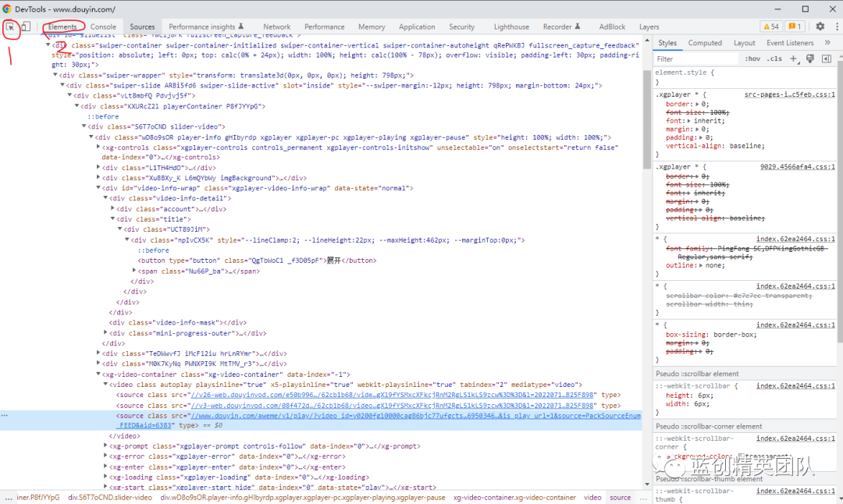843x504 pixels.
Task: Collapse the video element node
Action: [x=105, y=384]
